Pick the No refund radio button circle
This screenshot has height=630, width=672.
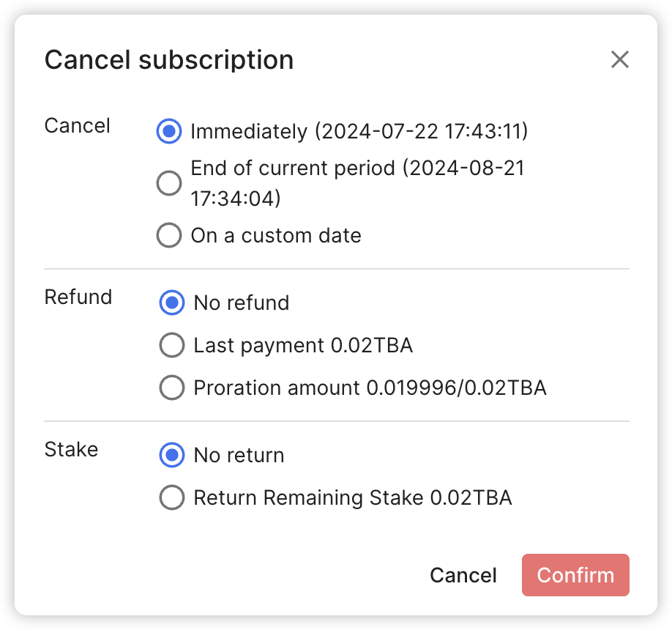tap(172, 303)
